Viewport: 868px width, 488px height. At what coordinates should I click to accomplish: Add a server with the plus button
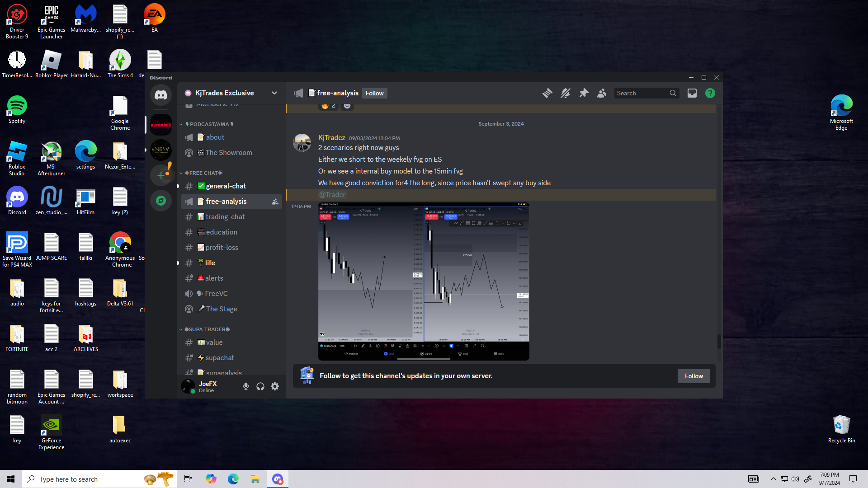(x=161, y=175)
